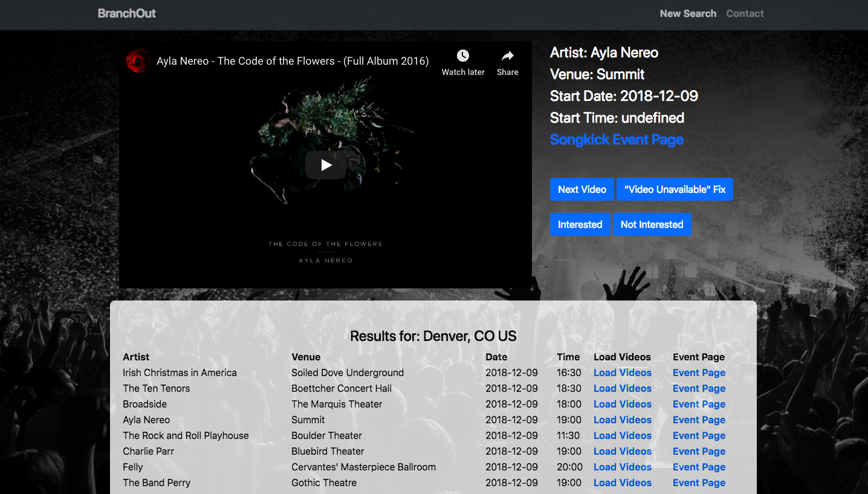The image size is (868, 494).
Task: Click the "Results for: Denver, CO US" heading
Action: [x=433, y=336]
